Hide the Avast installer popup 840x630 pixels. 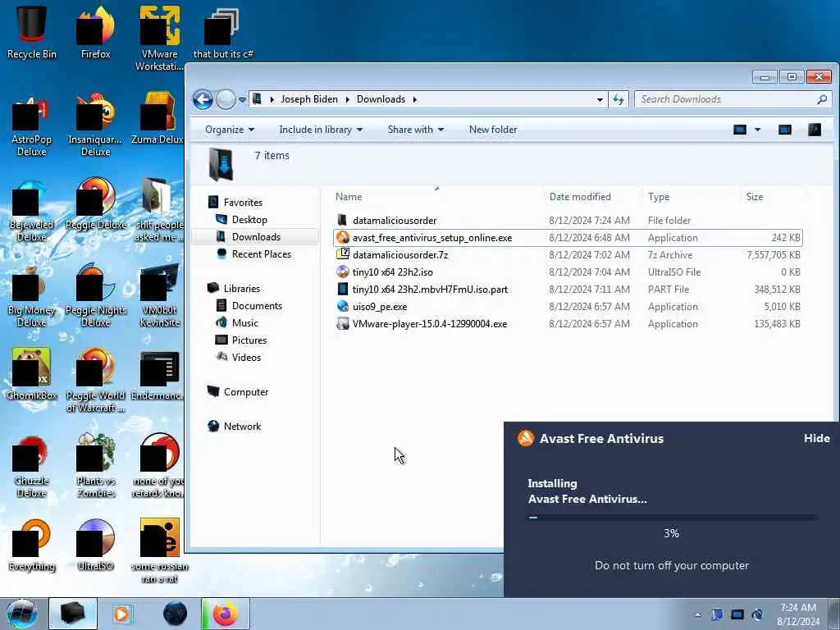click(x=816, y=438)
